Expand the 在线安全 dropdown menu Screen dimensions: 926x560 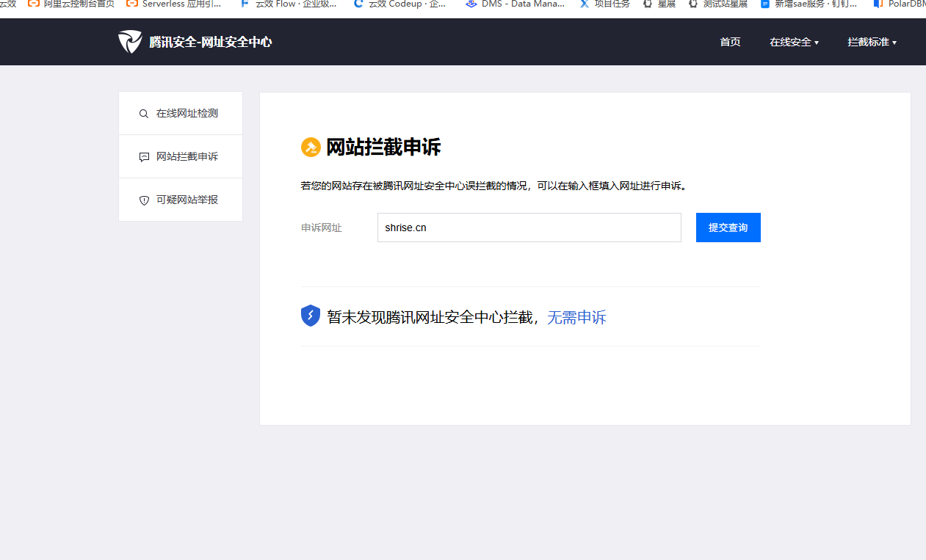coord(794,42)
